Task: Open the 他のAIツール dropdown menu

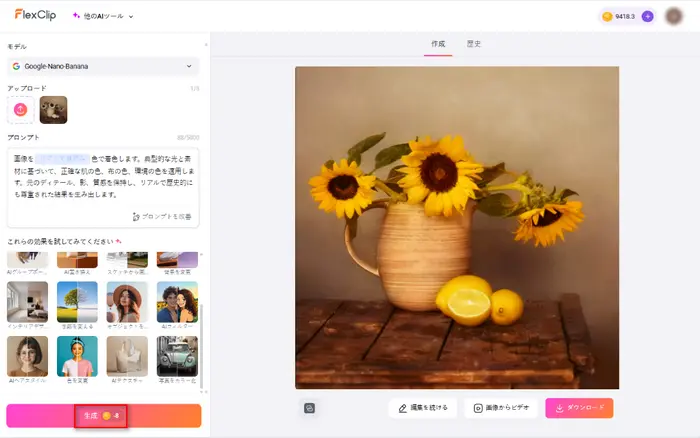Action: 103,16
